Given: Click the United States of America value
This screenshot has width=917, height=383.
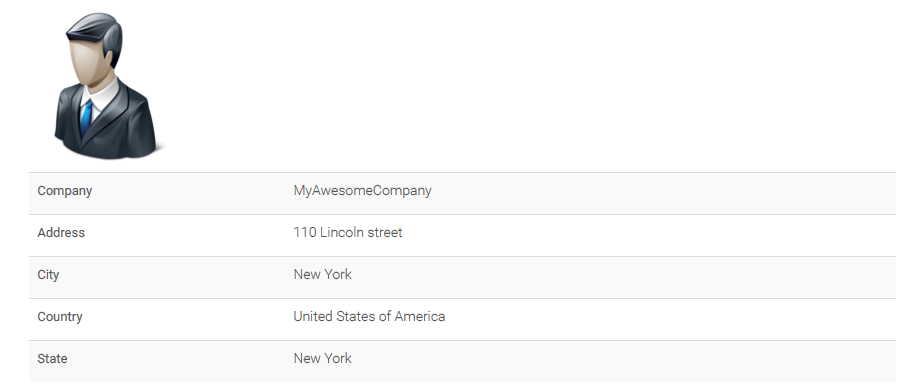Looking at the screenshot, I should click(369, 316).
